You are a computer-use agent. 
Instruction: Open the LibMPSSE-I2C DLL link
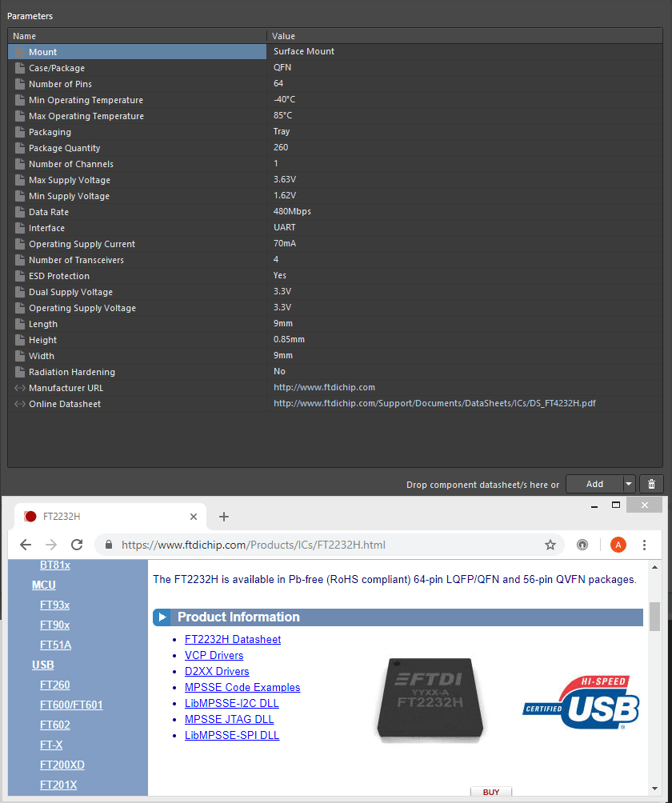[x=231, y=703]
